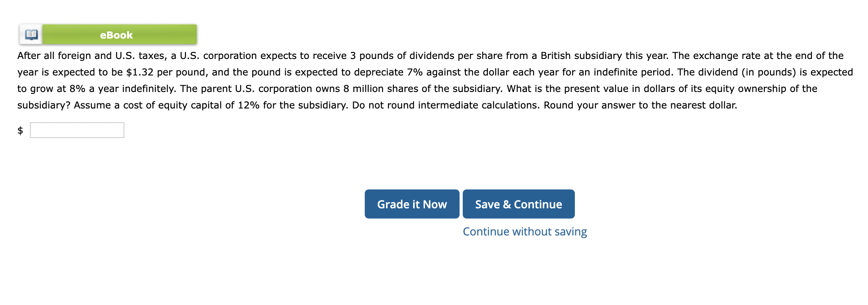Focus the dollar answer input field
This screenshot has height=305, width=868.
[x=77, y=130]
